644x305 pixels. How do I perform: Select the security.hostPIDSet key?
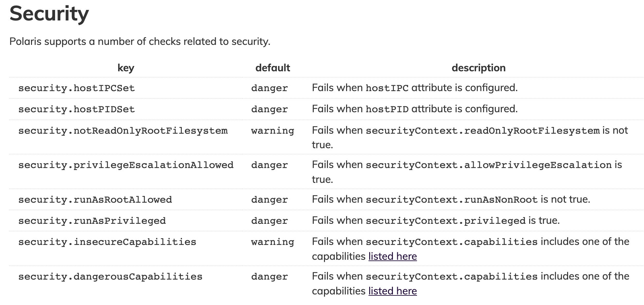[x=77, y=109]
